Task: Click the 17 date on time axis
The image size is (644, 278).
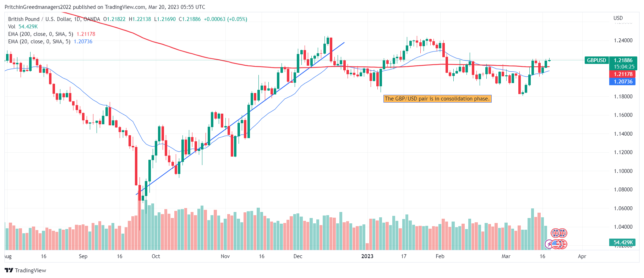Action: click(404, 256)
